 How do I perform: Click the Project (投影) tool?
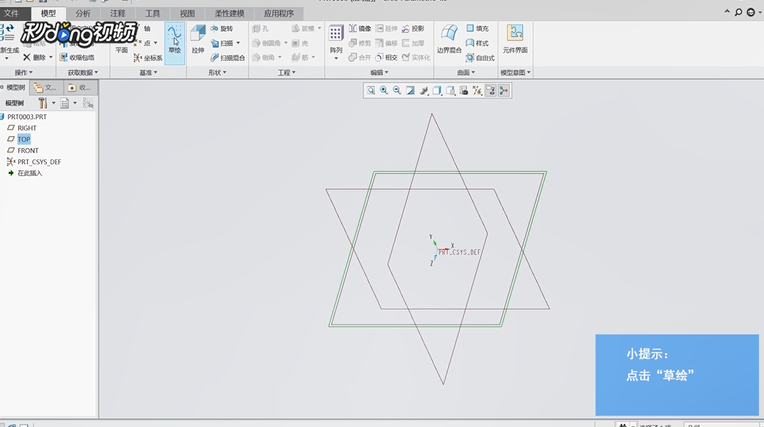[x=413, y=29]
